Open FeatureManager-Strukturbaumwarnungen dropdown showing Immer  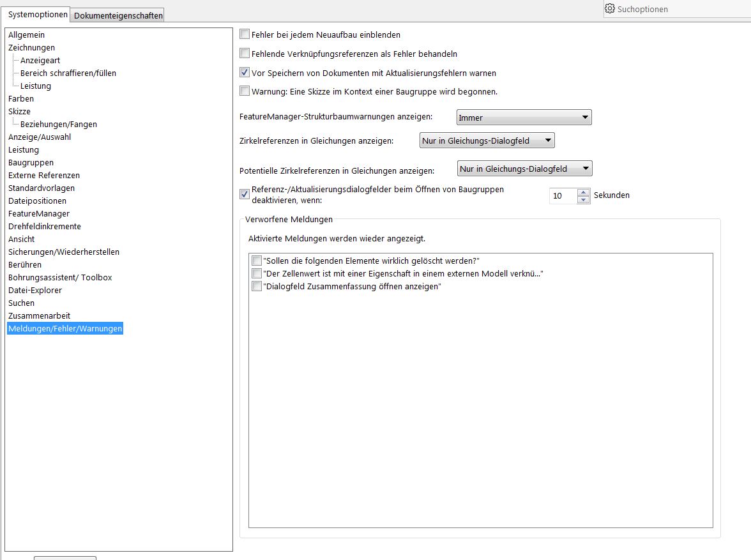coord(524,117)
